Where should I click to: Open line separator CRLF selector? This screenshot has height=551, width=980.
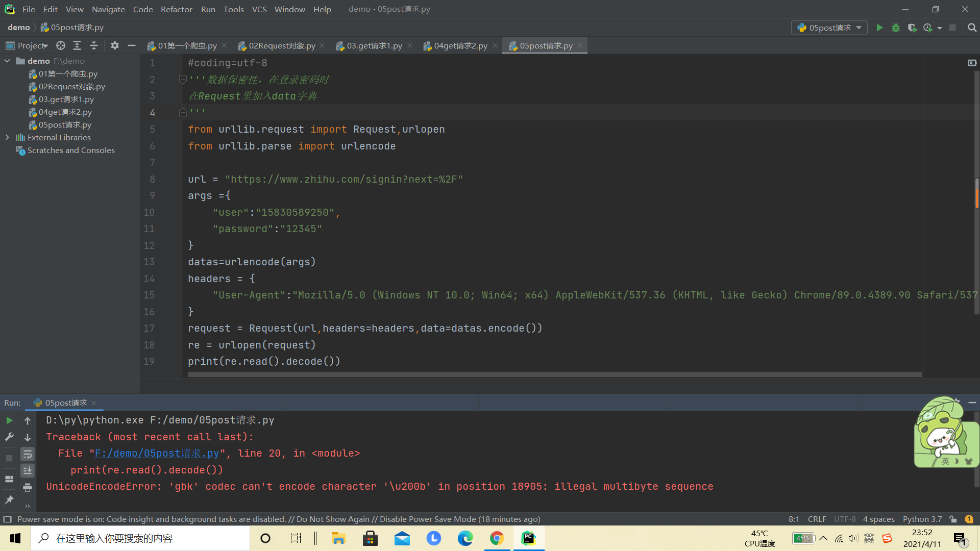coord(817,519)
